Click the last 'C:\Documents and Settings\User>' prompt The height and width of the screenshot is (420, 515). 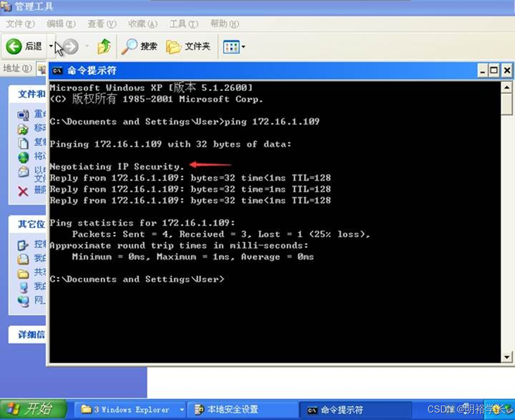point(137,279)
